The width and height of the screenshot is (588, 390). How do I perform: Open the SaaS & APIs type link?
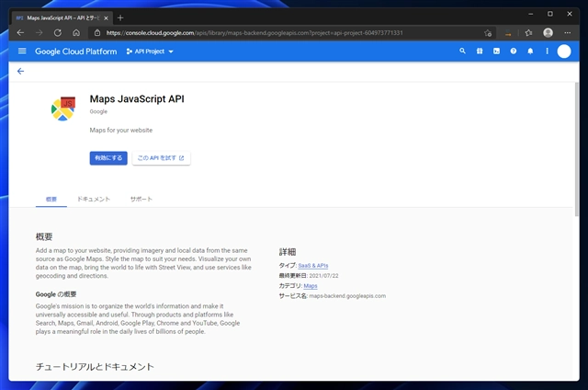(x=313, y=266)
